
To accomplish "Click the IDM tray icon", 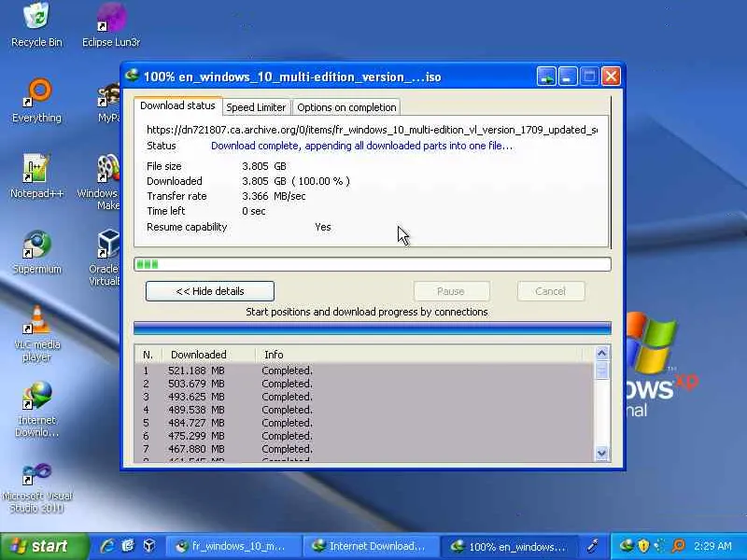I will (627, 546).
